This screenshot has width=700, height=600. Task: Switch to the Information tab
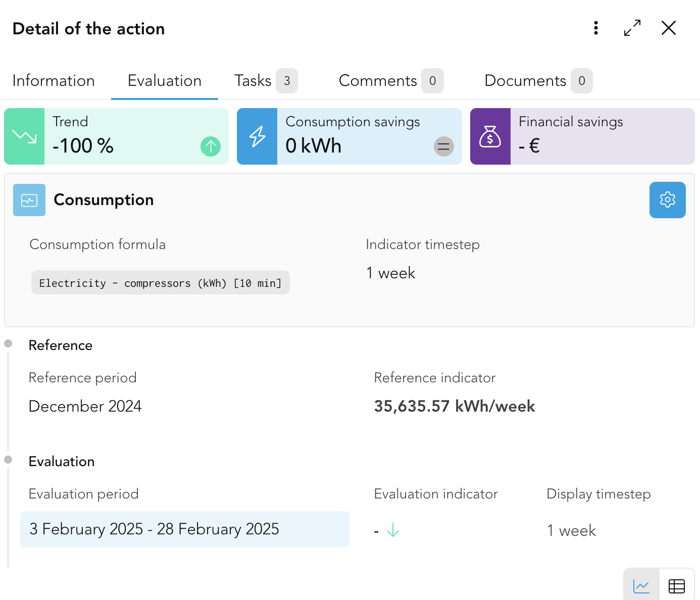coord(54,81)
